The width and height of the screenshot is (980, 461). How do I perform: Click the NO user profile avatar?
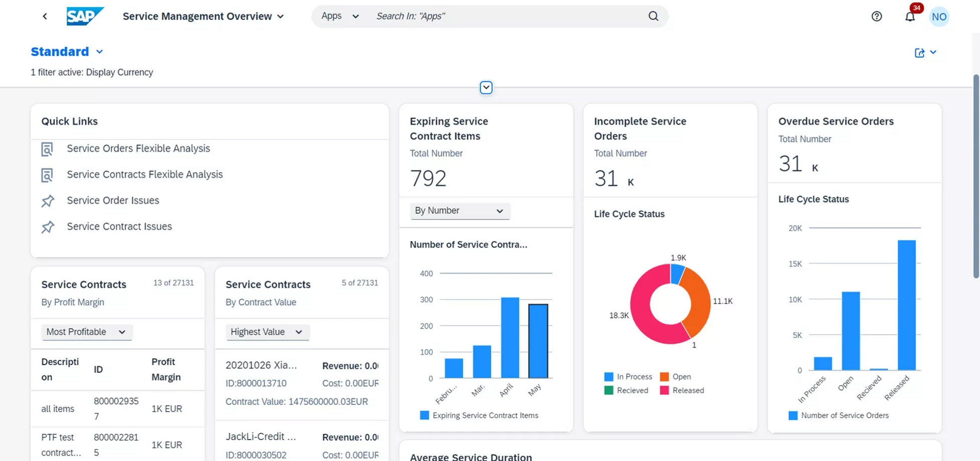tap(939, 16)
